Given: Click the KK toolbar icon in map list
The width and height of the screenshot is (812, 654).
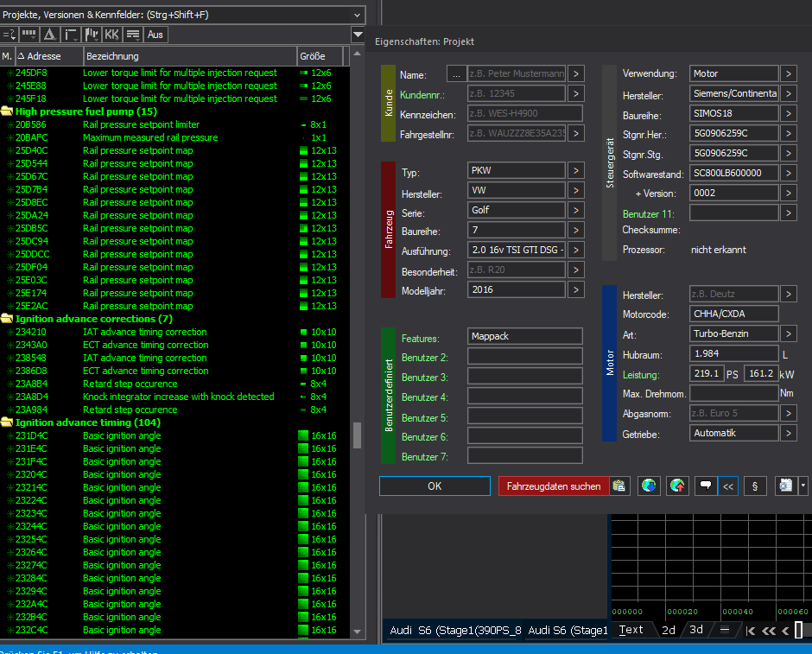Looking at the screenshot, I should tap(111, 35).
